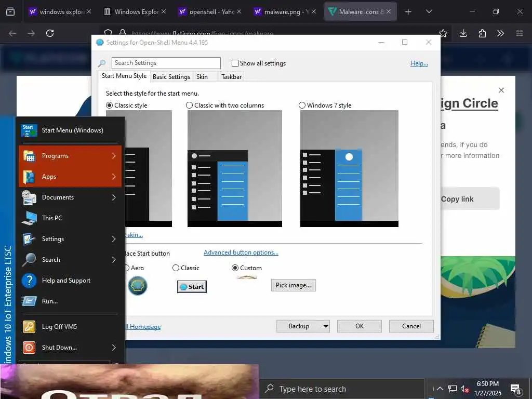Click the This PC computer icon
Image resolution: width=532 pixels, height=399 pixels.
click(29, 218)
